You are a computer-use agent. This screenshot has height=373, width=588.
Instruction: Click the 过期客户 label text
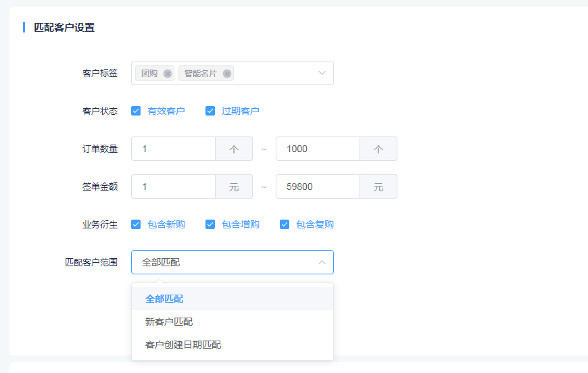coord(241,111)
